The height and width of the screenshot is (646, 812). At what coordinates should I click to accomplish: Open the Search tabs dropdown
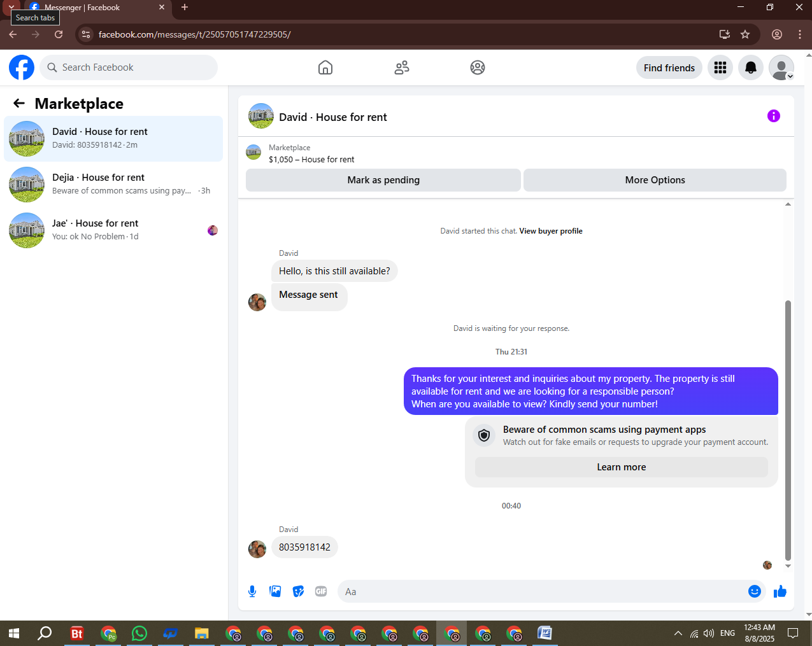[11, 8]
